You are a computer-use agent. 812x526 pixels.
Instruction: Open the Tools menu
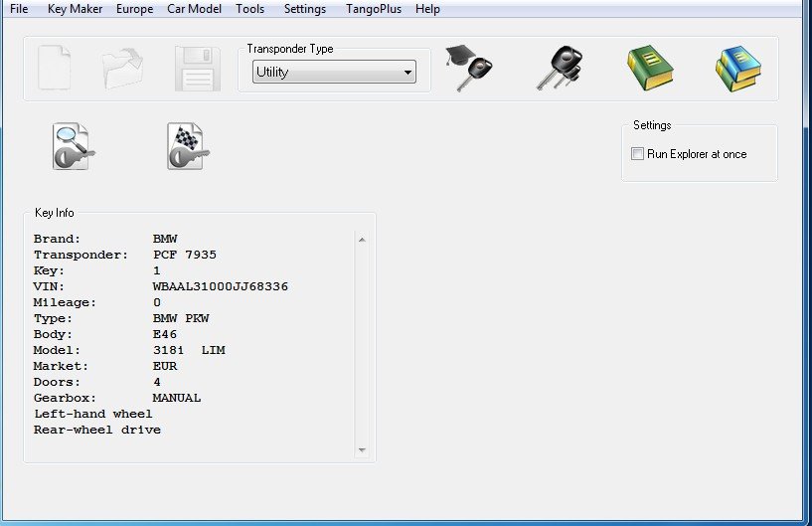(250, 9)
